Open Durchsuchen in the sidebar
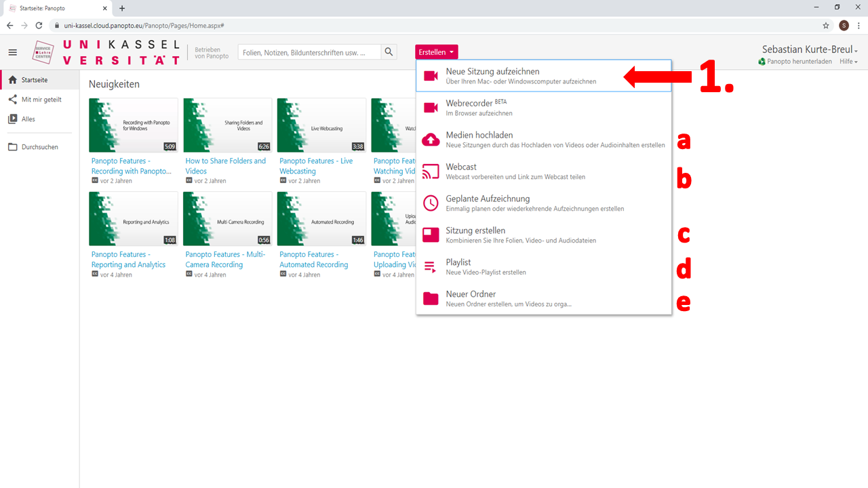 (39, 146)
